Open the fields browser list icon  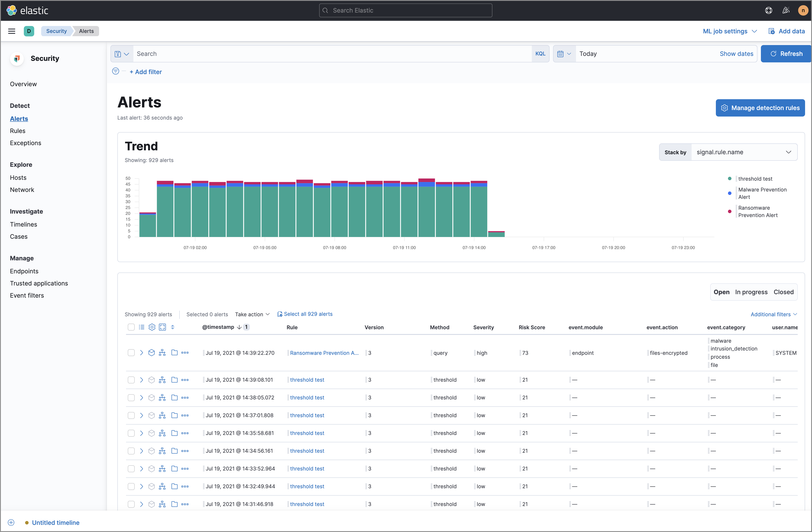[x=142, y=327]
